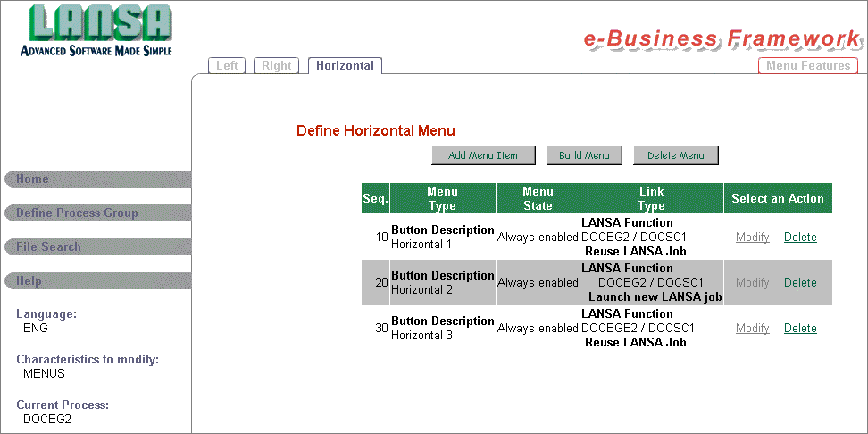Screen dimensions: 868x434
Task: Click the Language value ENG
Action: pyautogui.click(x=36, y=328)
